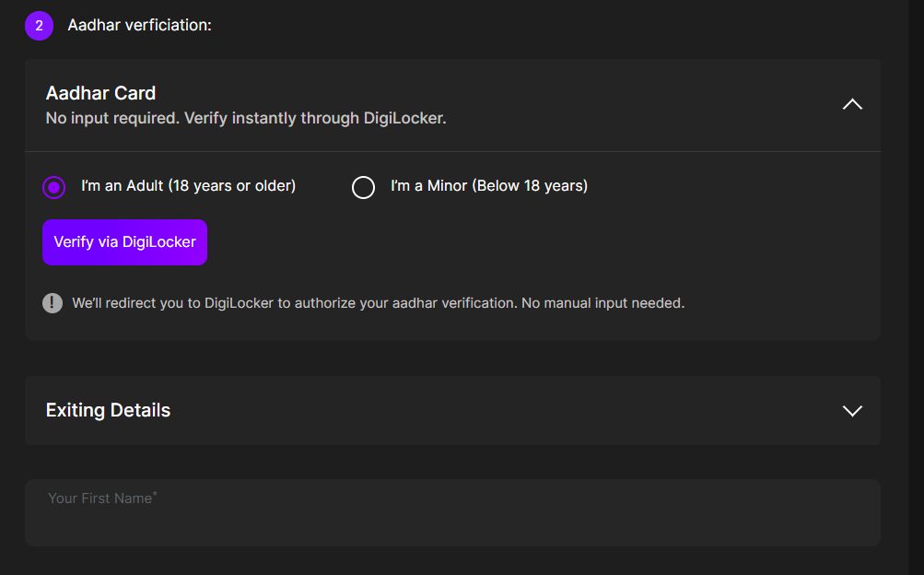Expand Exiting Details using the down chevron
The width and height of the screenshot is (924, 575).
(852, 411)
